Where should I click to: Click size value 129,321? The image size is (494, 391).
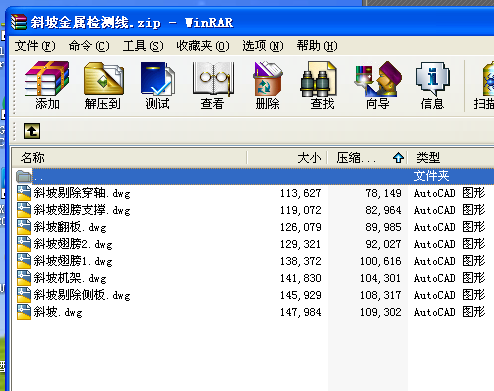pyautogui.click(x=301, y=244)
